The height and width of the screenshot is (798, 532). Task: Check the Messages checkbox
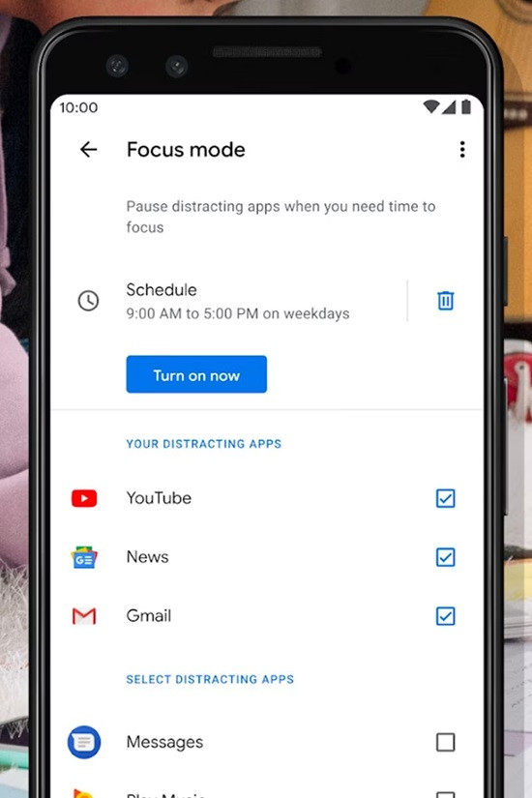click(x=446, y=743)
